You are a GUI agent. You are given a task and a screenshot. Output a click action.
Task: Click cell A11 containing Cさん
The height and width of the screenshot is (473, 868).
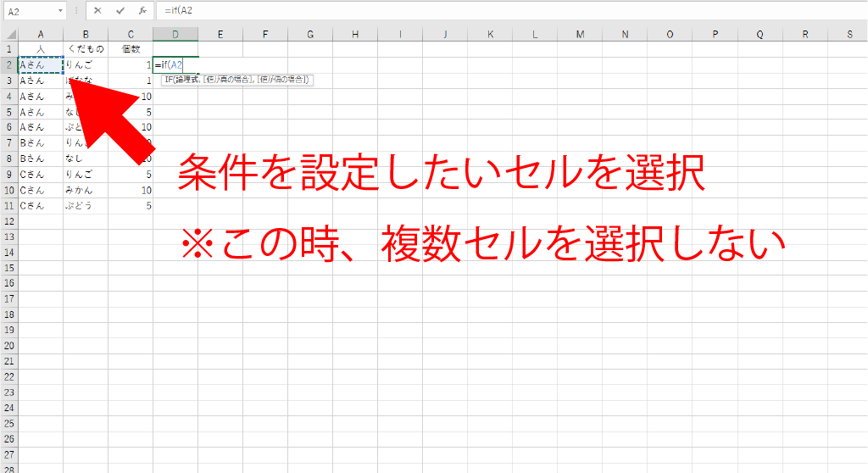click(x=40, y=205)
